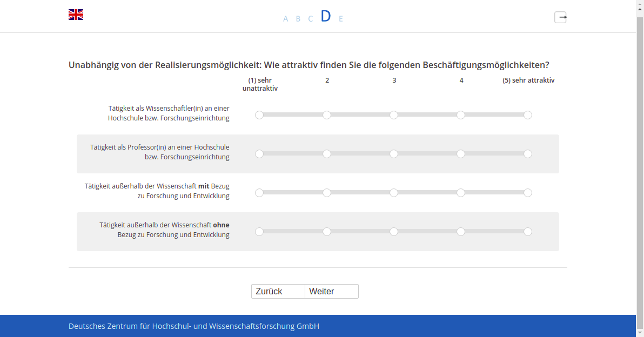Viewport: 644px width, 337px height.
Task: Rate 'mit Bezug zu Forschung' activity as 5
Action: [x=528, y=193]
